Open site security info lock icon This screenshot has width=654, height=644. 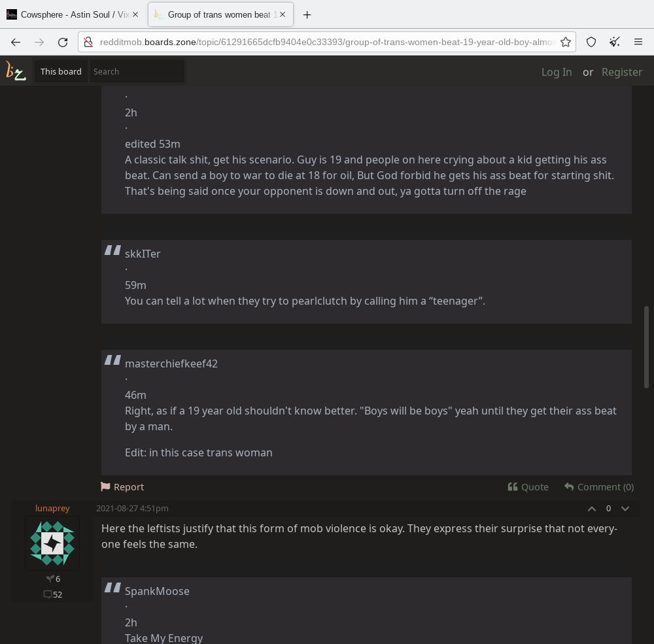pyautogui.click(x=88, y=42)
